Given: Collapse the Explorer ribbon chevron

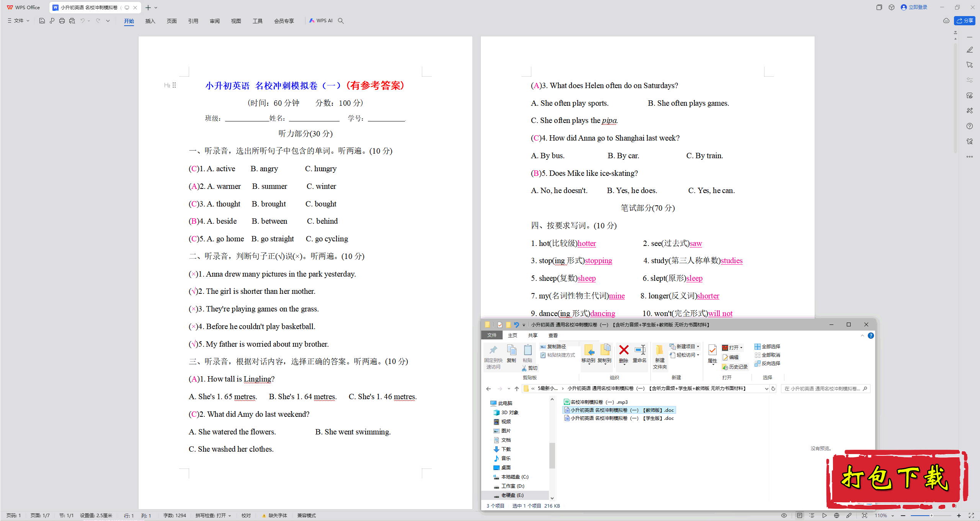Looking at the screenshot, I should click(862, 336).
